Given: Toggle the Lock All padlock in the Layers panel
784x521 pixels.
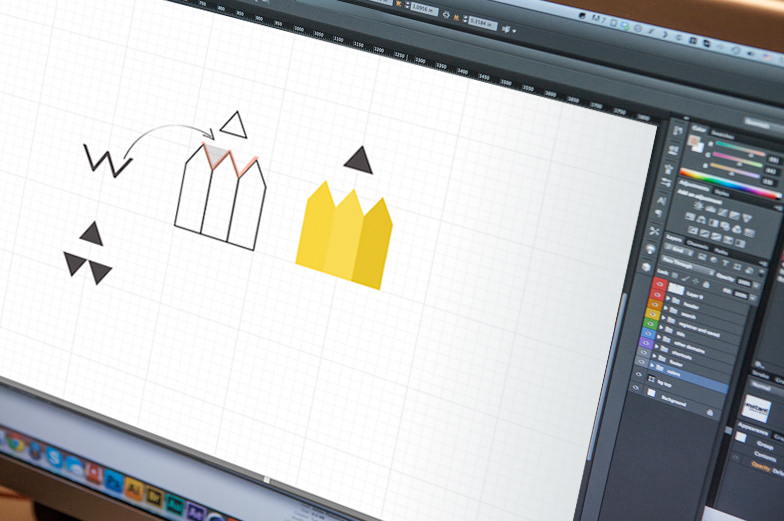Looking at the screenshot, I should (x=706, y=284).
